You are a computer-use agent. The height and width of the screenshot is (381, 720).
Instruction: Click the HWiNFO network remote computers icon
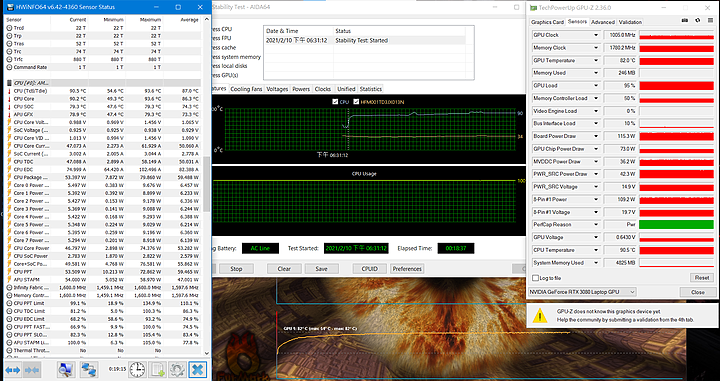(x=88, y=370)
